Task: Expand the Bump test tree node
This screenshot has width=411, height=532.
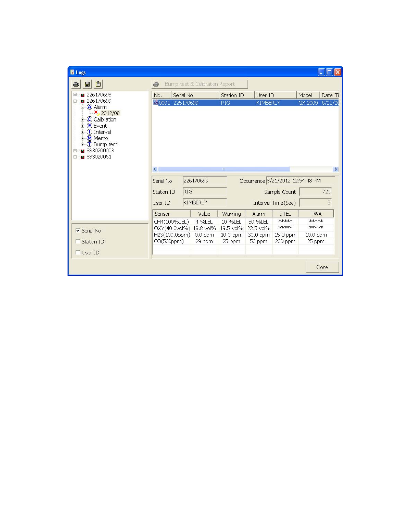Action: (83, 144)
